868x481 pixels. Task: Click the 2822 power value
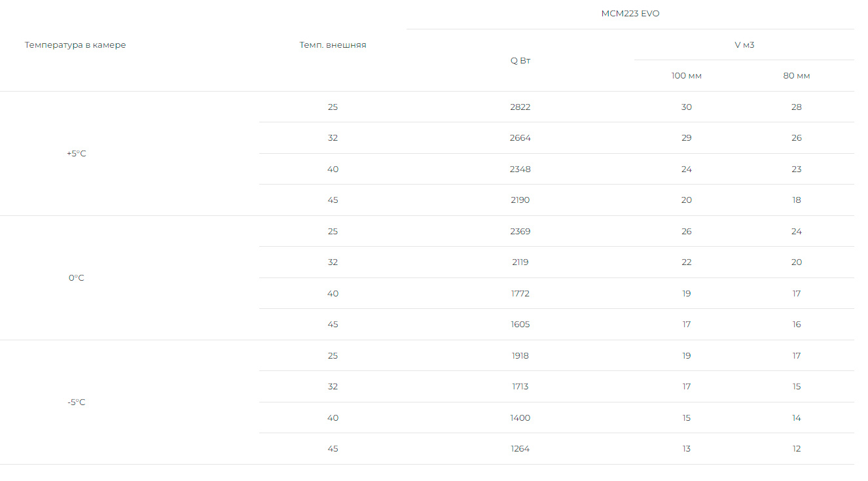point(520,107)
